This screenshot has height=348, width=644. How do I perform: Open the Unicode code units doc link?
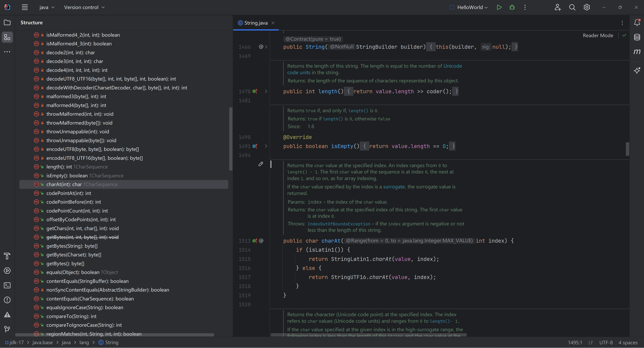click(452, 66)
